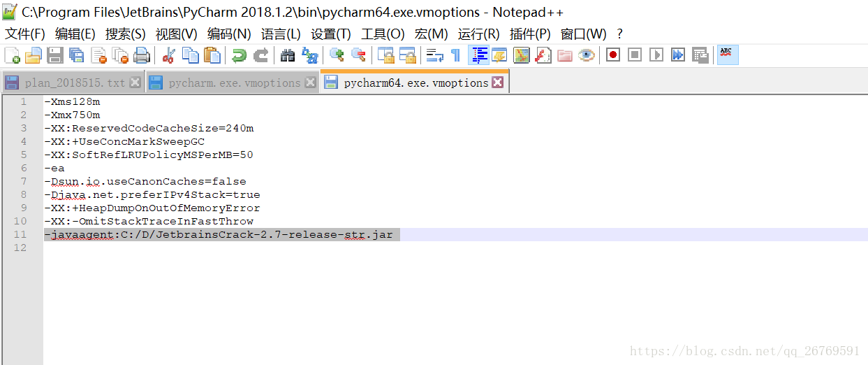868x365 pixels.
Task: Open the 视图(V) menu
Action: (177, 34)
